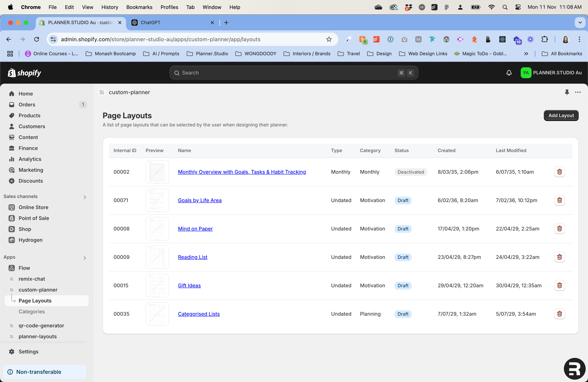Screen dimensions: 588x382
Task: Open the Chrome extensions puzzle icon
Action: tap(544, 39)
